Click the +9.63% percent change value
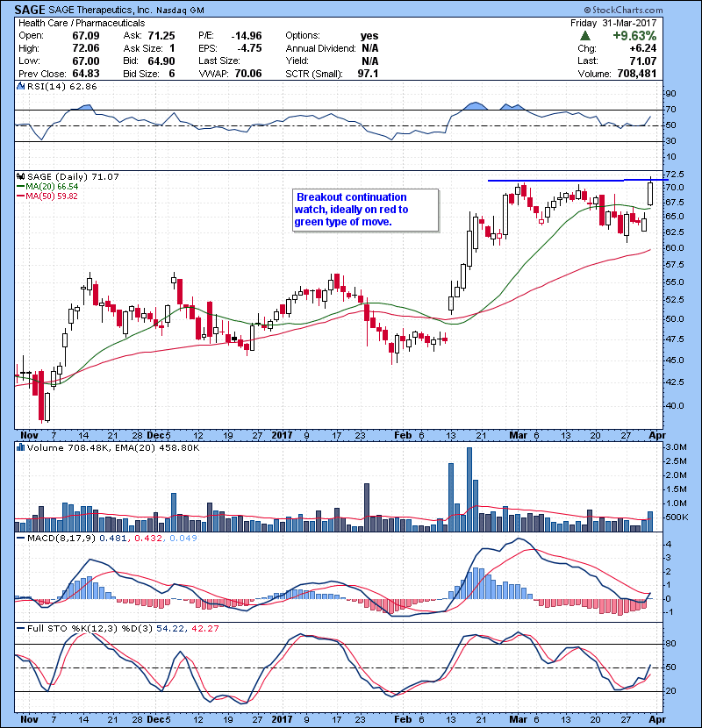This screenshot has width=702, height=728. pyautogui.click(x=634, y=36)
